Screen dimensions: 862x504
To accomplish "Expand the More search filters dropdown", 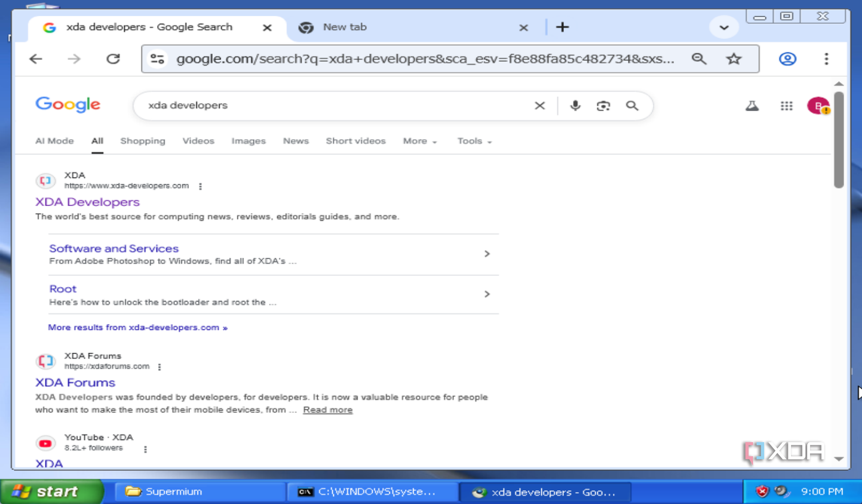I will pyautogui.click(x=420, y=141).
